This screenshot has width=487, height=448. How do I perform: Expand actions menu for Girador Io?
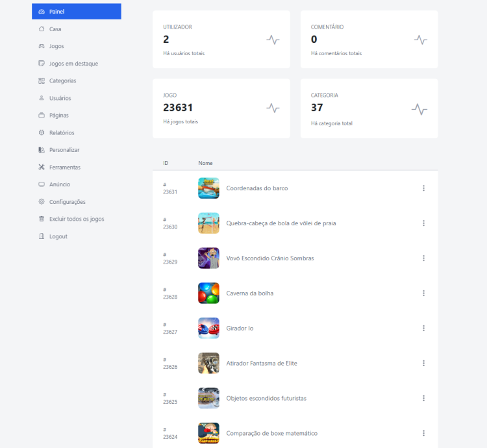click(423, 329)
